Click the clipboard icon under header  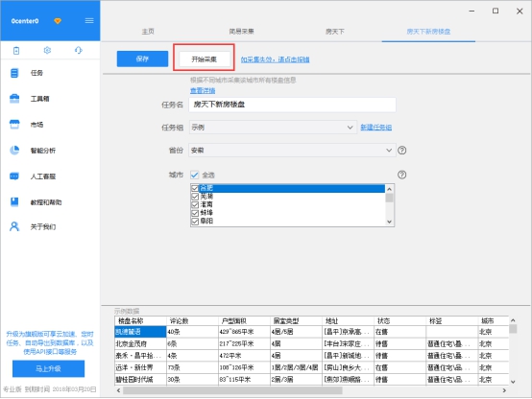pyautogui.click(x=16, y=51)
